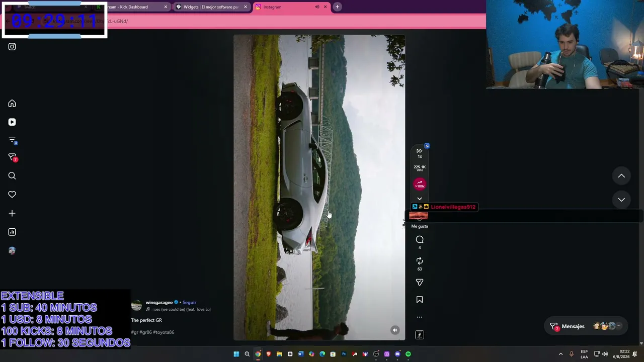The image size is (644, 362).
Task: Switch ESP LAA keyboard language
Action: click(x=584, y=354)
